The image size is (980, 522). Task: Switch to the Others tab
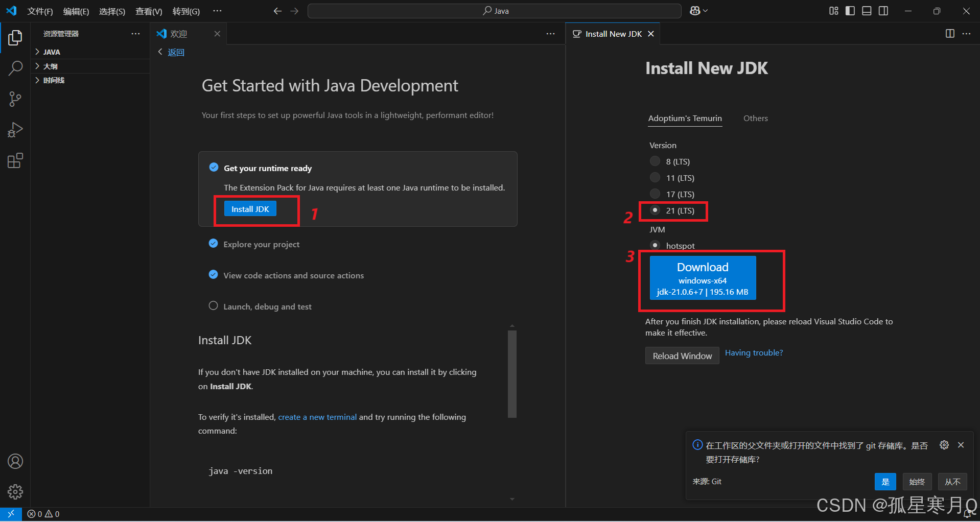[x=756, y=118]
